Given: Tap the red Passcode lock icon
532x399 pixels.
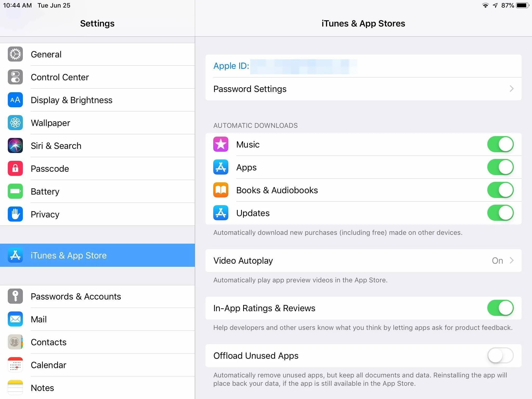Looking at the screenshot, I should click(15, 169).
